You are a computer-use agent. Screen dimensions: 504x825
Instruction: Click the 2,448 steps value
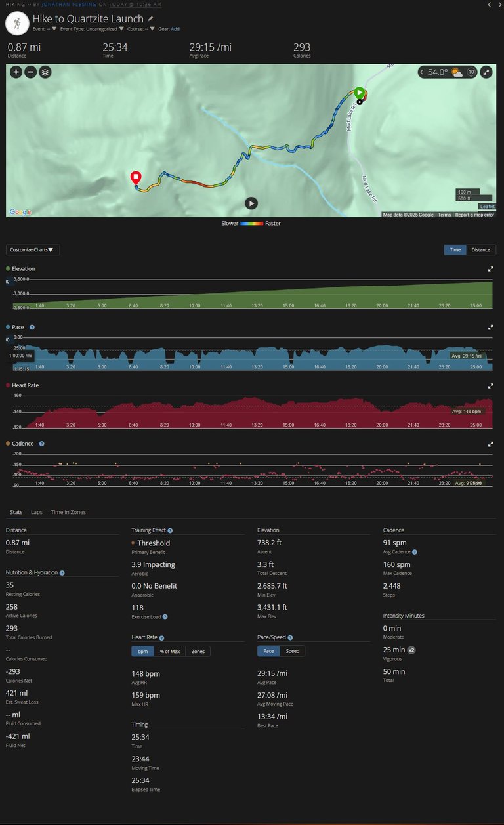392,585
